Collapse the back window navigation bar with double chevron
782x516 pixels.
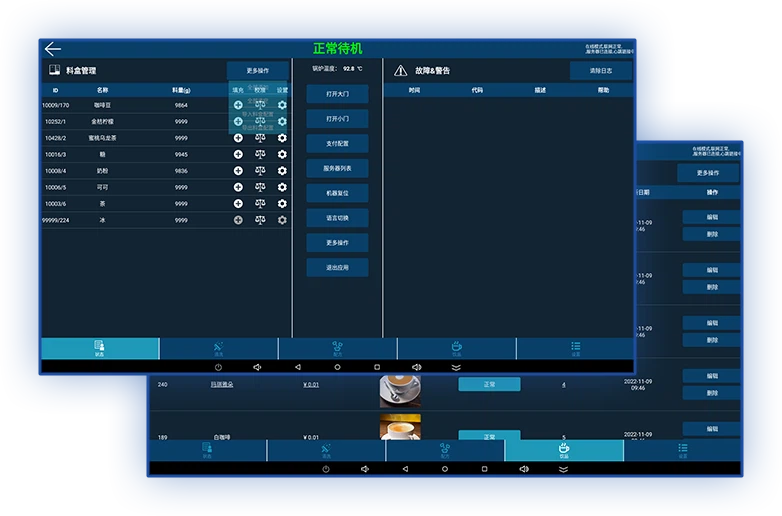point(564,470)
